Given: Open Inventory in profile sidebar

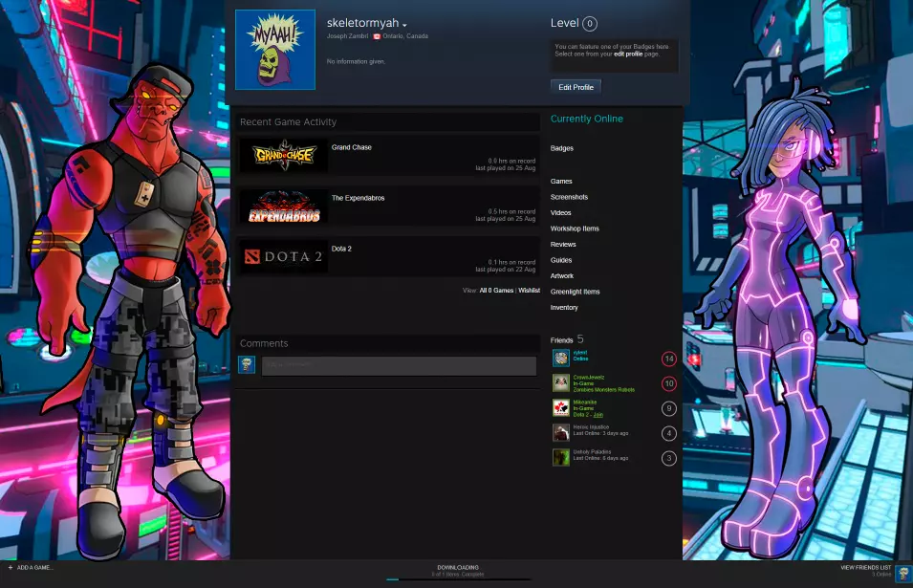Looking at the screenshot, I should click(564, 308).
